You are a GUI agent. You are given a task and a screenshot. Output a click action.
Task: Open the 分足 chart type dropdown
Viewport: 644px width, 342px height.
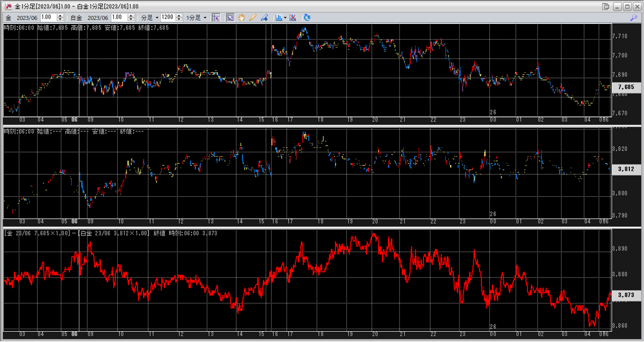(157, 18)
